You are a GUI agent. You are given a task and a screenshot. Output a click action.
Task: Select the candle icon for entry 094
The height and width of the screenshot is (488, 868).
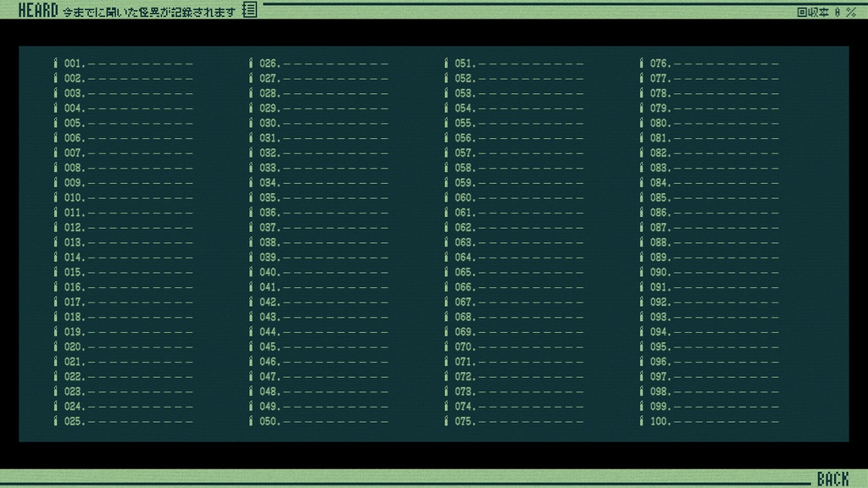click(642, 331)
